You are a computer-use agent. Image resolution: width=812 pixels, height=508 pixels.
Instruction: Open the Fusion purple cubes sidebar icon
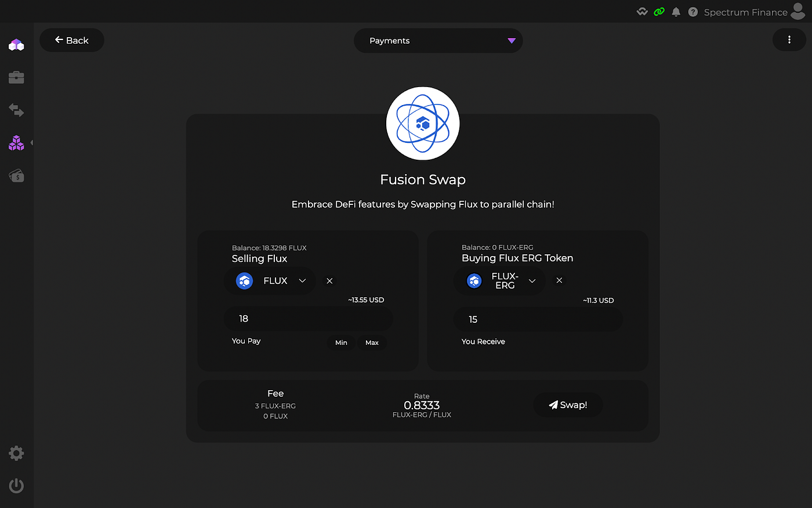pos(16,143)
